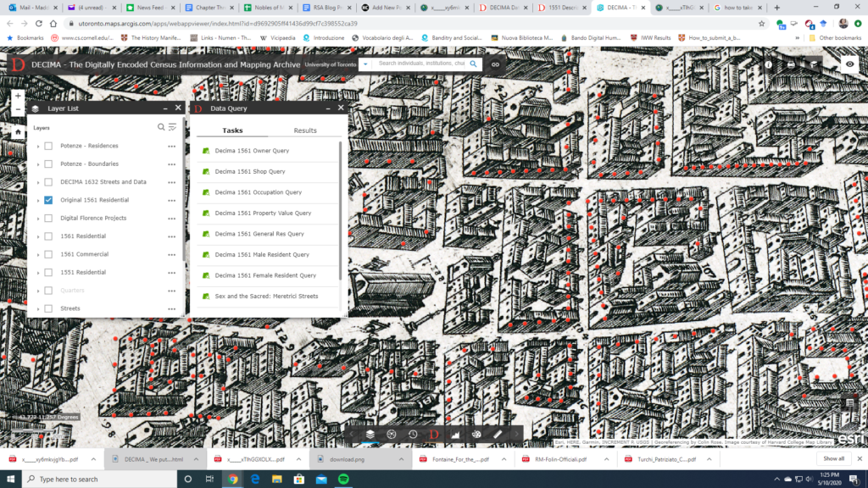Select Decima 1561 Property Value Query
868x488 pixels.
(x=263, y=213)
